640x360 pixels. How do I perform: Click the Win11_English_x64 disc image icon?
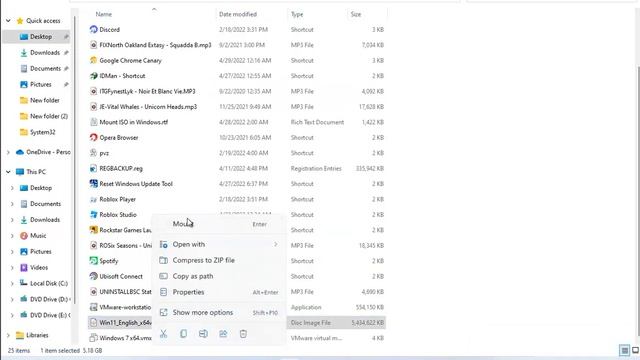point(93,322)
